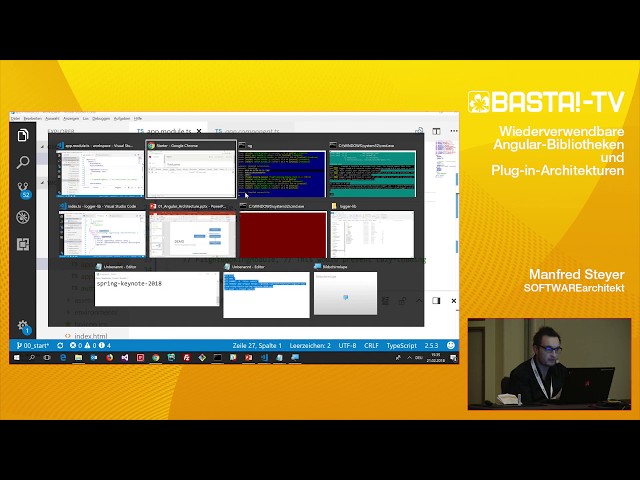
Task: Open Outlook from the taskbar
Action: [94, 358]
